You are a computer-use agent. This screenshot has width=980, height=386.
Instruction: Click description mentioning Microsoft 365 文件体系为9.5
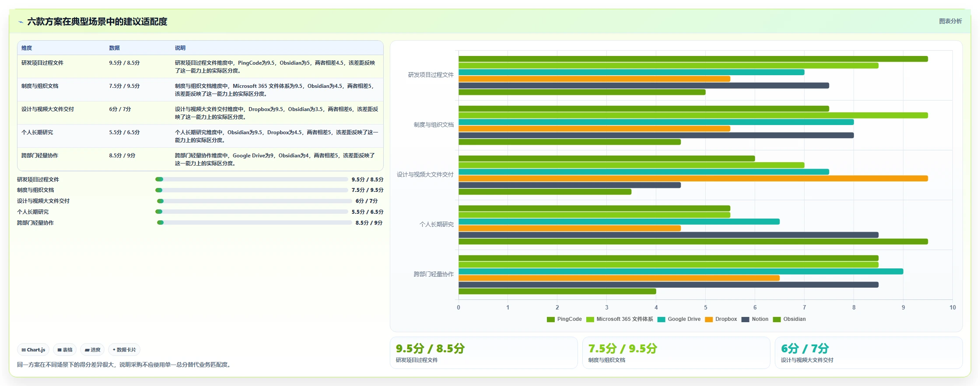coord(275,90)
